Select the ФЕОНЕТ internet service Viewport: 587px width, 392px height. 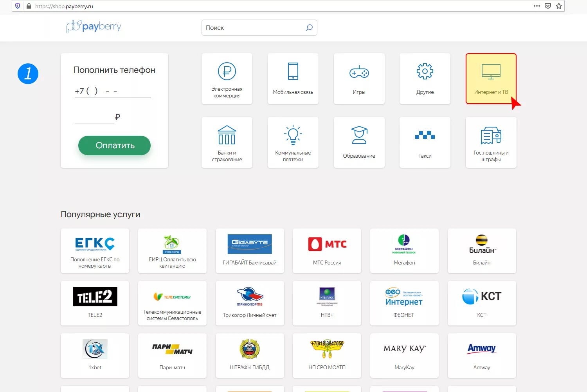pyautogui.click(x=404, y=303)
